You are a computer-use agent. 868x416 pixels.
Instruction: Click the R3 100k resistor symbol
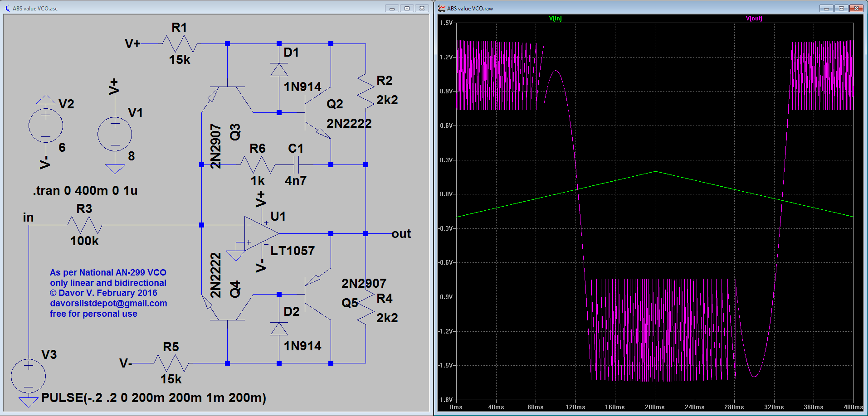[84, 225]
